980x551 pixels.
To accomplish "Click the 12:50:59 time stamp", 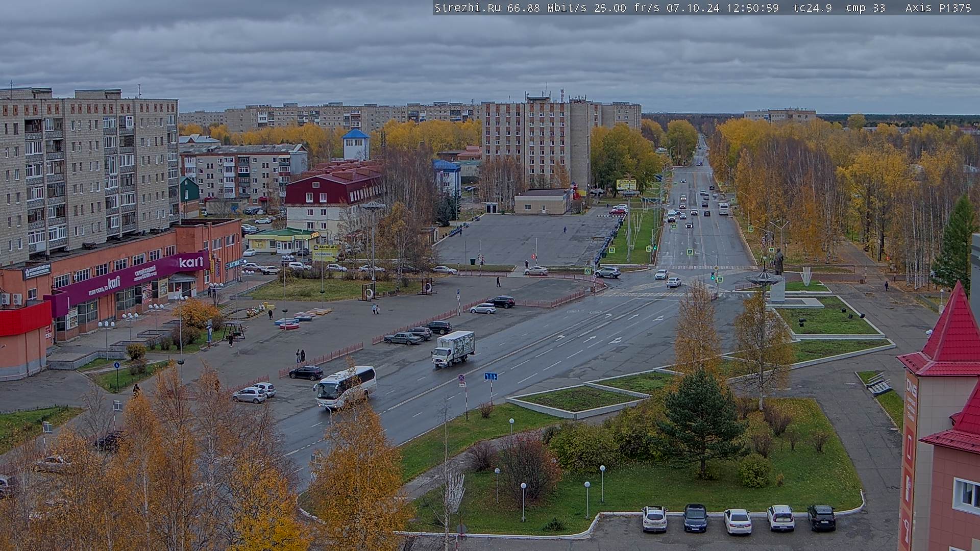I will pos(752,8).
